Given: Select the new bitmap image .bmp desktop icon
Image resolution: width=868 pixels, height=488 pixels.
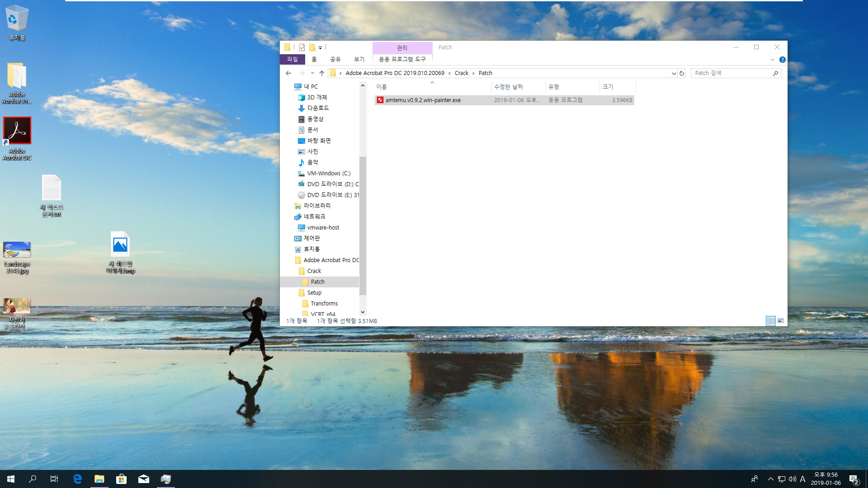Looking at the screenshot, I should [x=120, y=253].
